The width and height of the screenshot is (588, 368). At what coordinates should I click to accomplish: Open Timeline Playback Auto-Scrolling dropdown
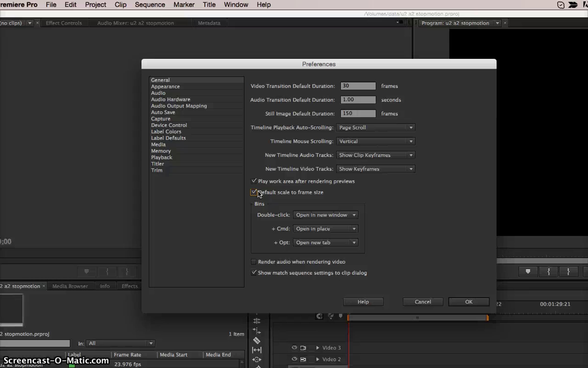point(375,128)
